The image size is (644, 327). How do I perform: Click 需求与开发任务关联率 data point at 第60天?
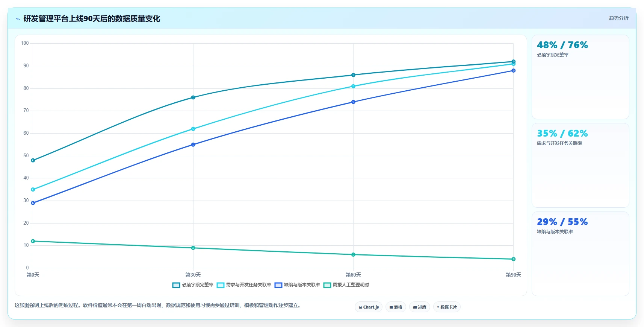click(353, 87)
